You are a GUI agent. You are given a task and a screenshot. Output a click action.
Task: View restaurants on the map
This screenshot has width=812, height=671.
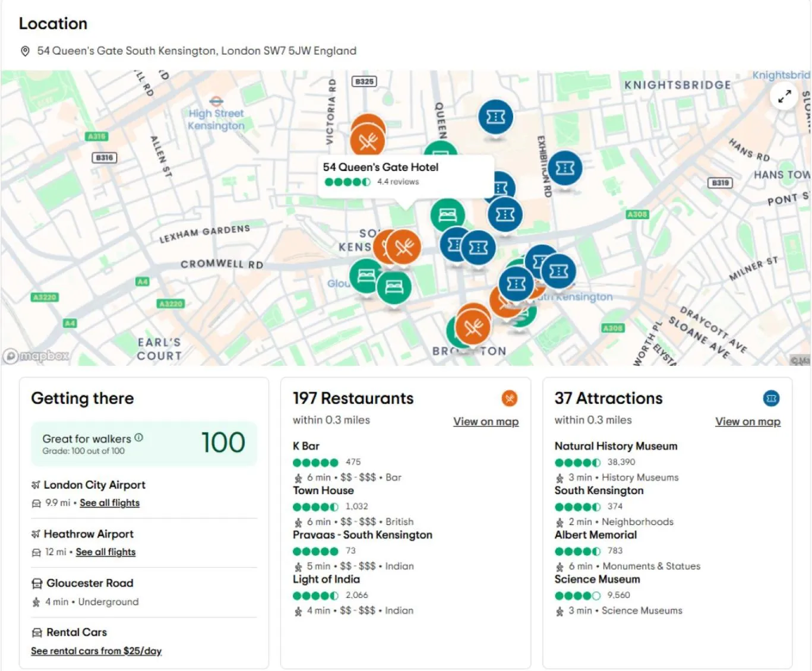click(x=485, y=422)
